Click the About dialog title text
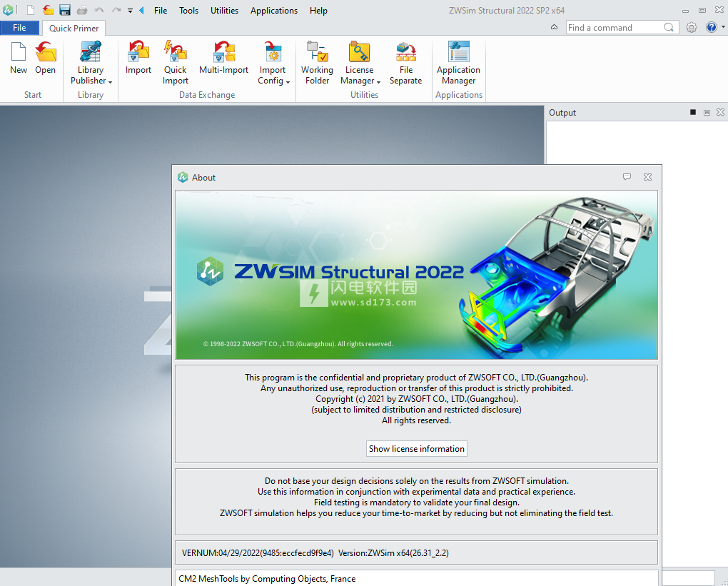The image size is (728, 586). 204,178
